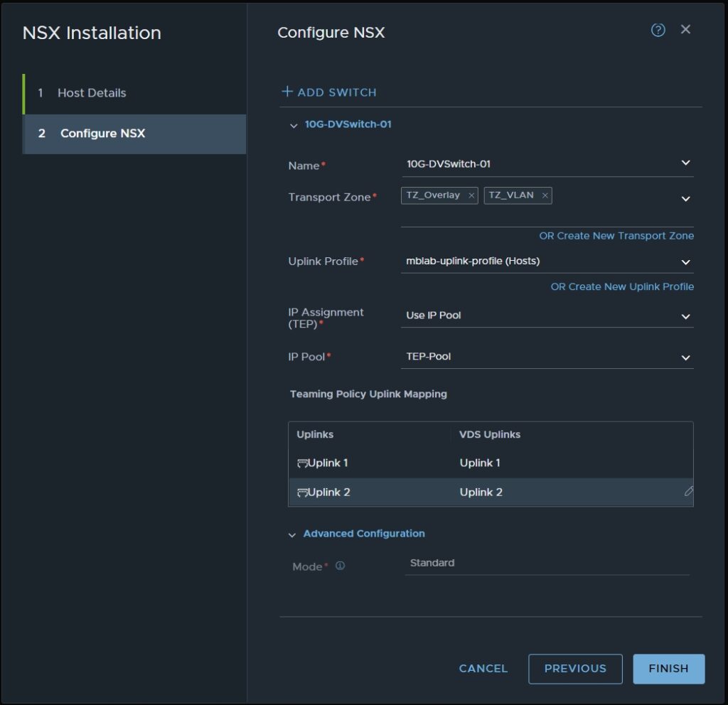728x705 pixels.
Task: Collapse the 10G-DVSwitch-01 section
Action: 294,125
